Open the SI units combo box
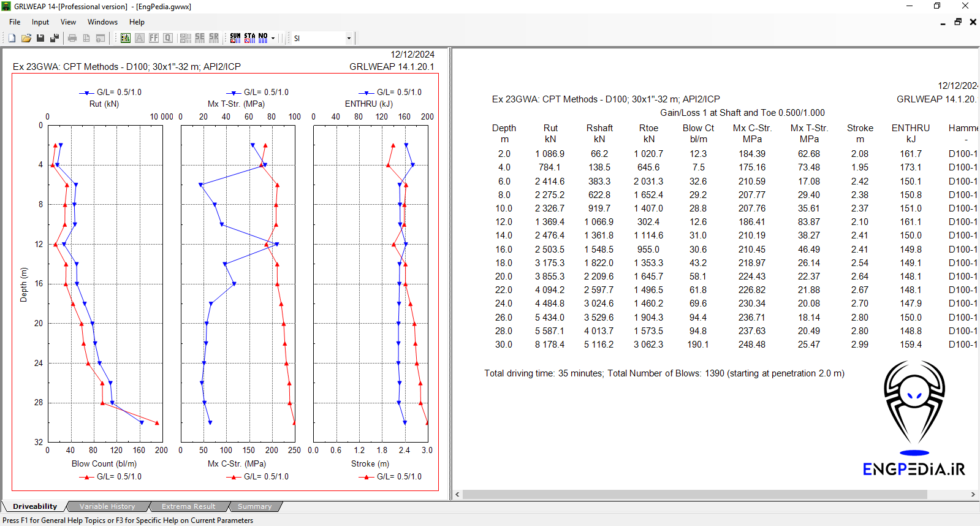This screenshot has height=526, width=980. 322,38
